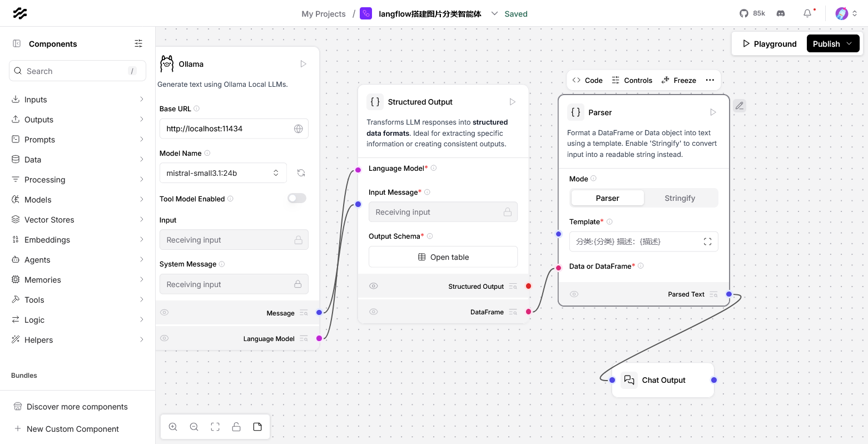
Task: Lock the canvas with padlock icon
Action: point(236,427)
